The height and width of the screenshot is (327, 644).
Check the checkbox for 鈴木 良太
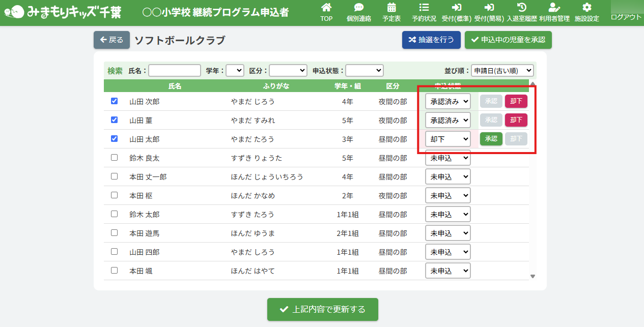114,158
